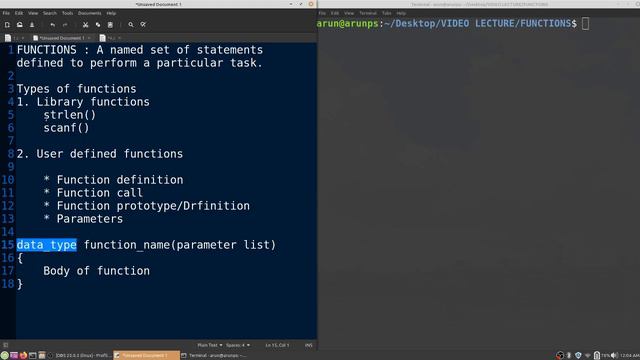Open the View menu in text editor
Viewport: 640px width, 360px height.
(33, 13)
